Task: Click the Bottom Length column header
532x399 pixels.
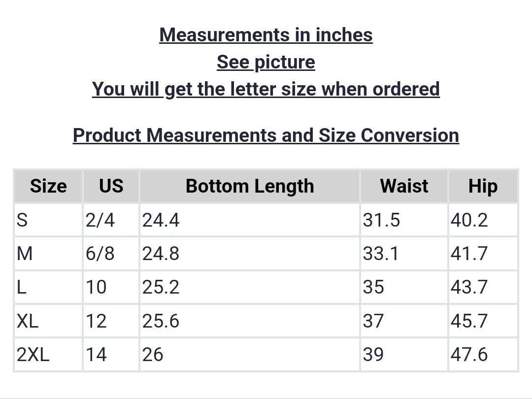Action: tap(250, 186)
